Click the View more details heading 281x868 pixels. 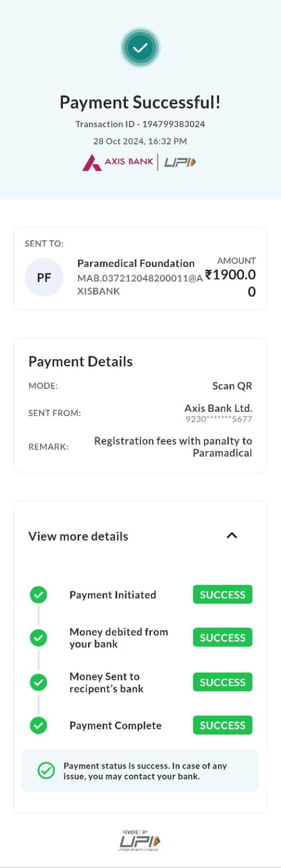click(78, 537)
